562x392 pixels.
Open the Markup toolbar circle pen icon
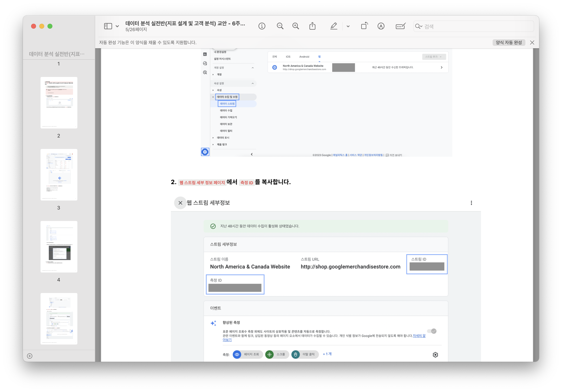381,26
